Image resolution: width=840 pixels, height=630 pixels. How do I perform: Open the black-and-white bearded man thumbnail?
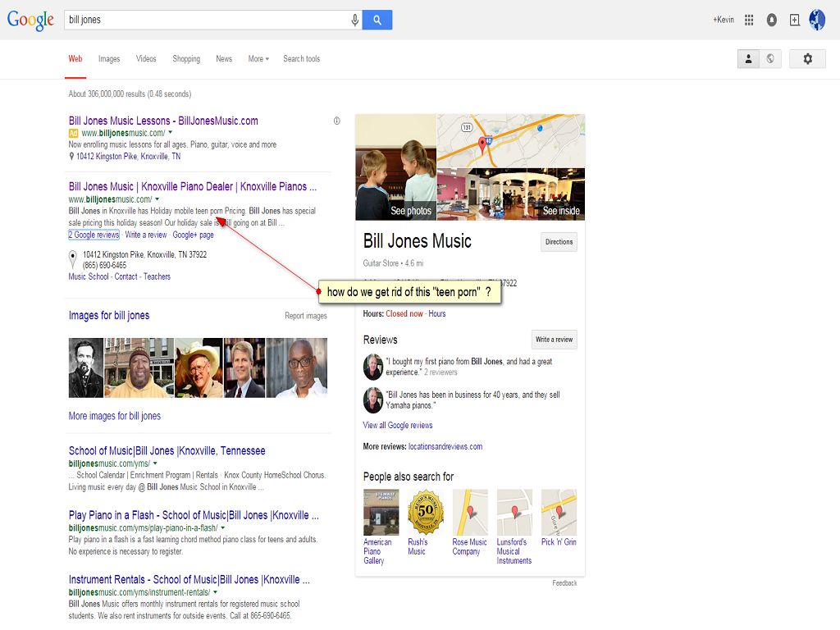click(x=86, y=367)
